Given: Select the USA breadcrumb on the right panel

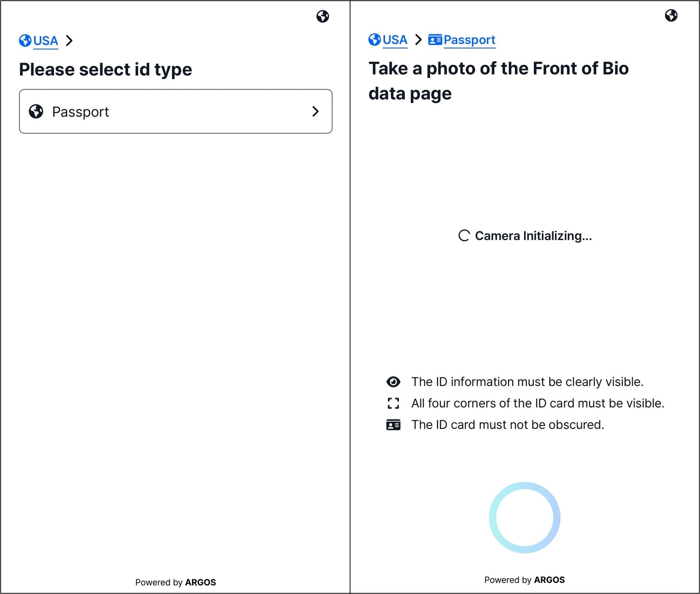Looking at the screenshot, I should [x=395, y=40].
